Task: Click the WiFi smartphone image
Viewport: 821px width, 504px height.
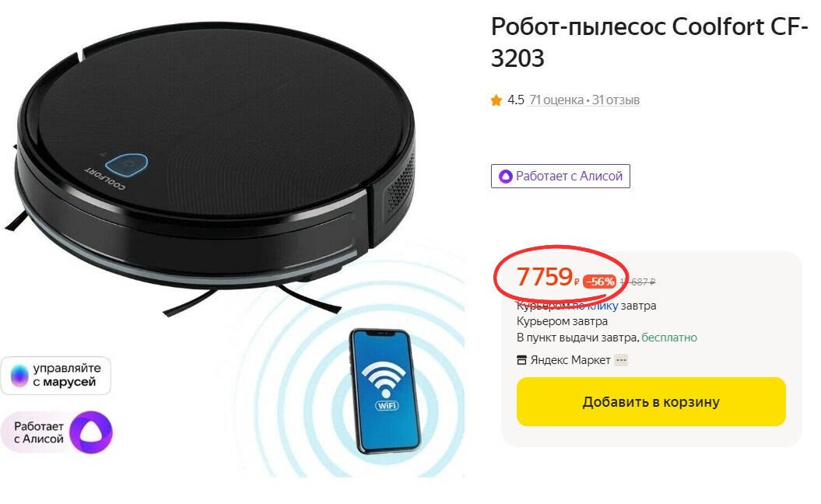Action: click(385, 391)
